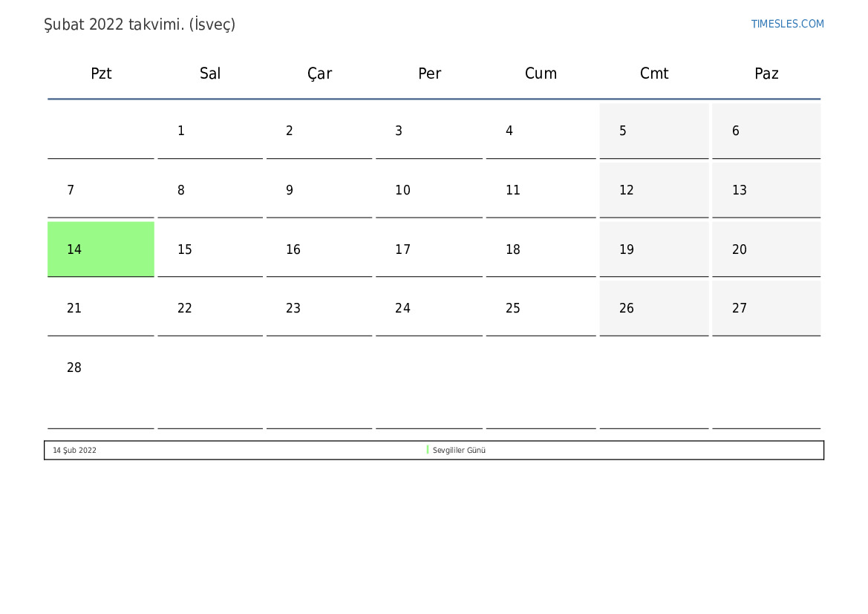Screen dimensions: 868x614
Task: Select date 10 in Per column
Action: 428,191
